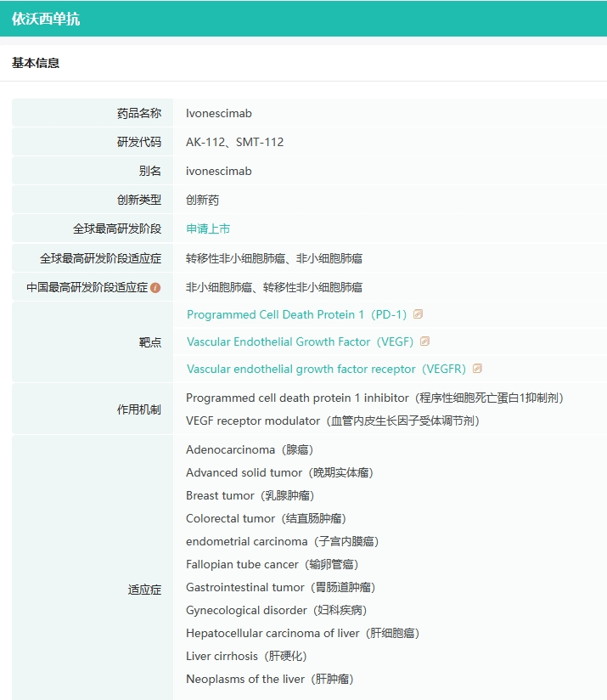Open Programmed Cell Death Protein 1 target link
Viewport: 607px width, 700px height.
tap(297, 314)
